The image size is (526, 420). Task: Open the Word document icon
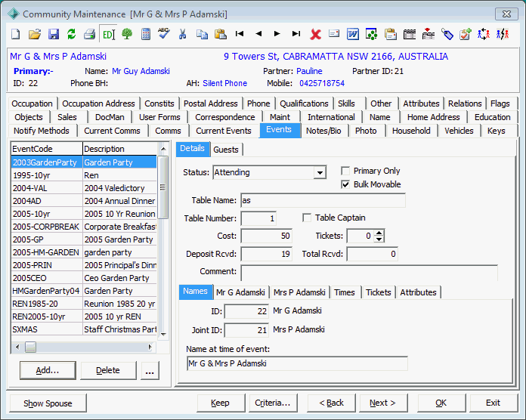tap(353, 34)
